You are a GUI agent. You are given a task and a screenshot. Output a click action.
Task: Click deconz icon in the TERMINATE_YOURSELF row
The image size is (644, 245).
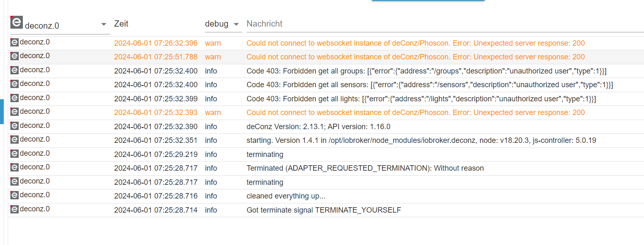[x=15, y=209]
